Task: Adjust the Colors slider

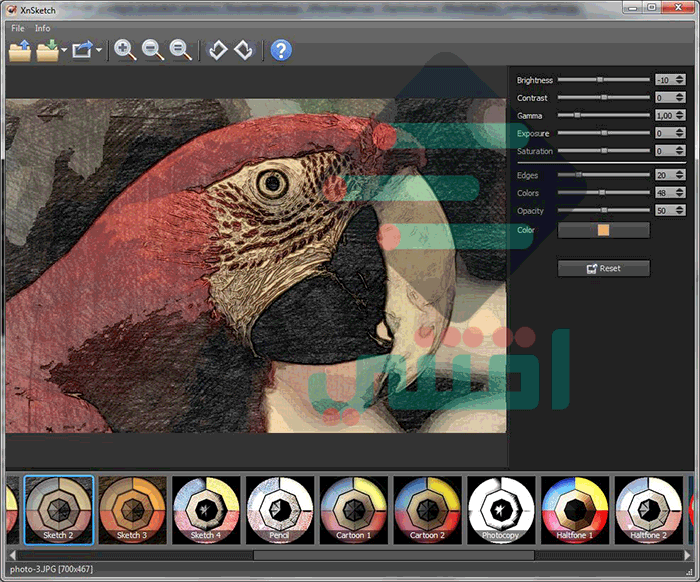Action: [x=604, y=193]
